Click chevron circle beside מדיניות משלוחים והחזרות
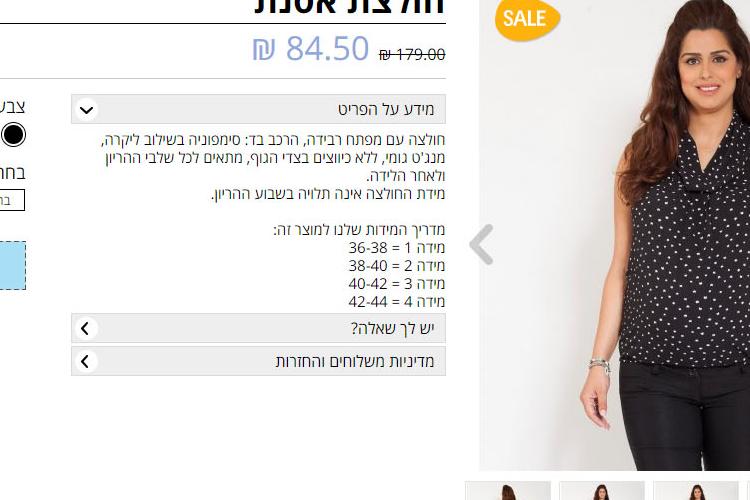The width and height of the screenshot is (750, 500). coord(86,361)
